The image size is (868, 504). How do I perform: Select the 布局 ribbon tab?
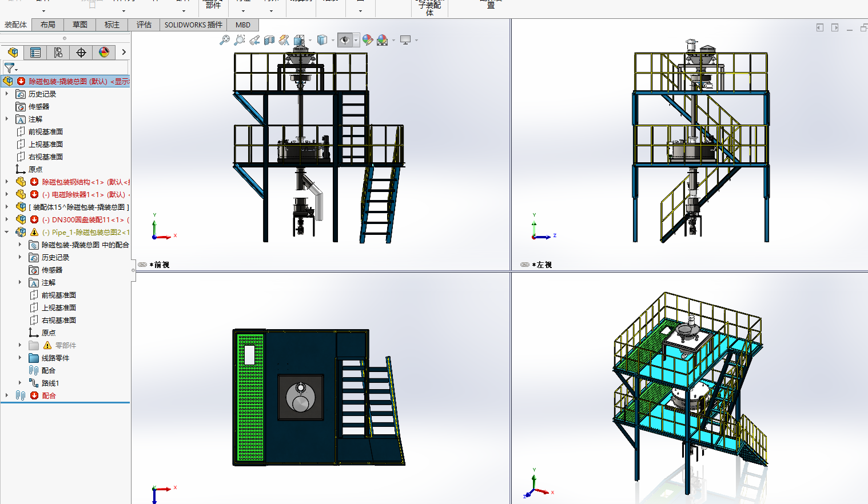click(48, 25)
